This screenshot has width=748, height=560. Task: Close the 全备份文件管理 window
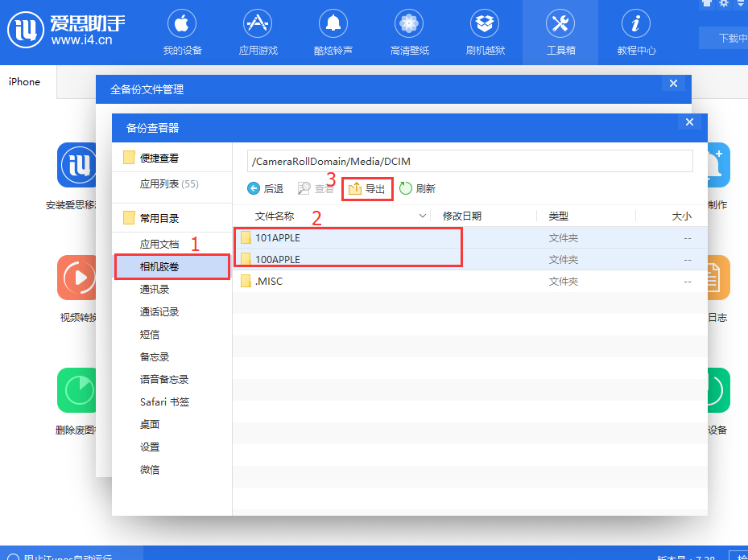[674, 84]
